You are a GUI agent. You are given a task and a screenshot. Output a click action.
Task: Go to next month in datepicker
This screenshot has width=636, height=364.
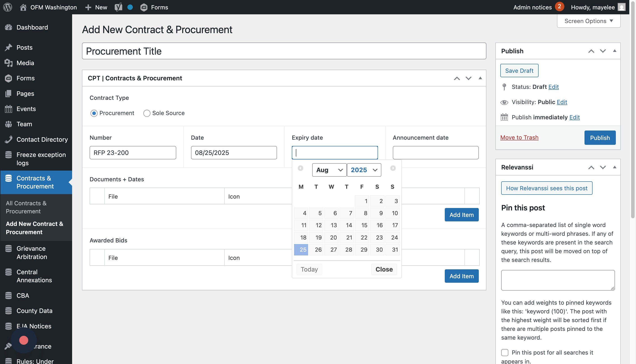[393, 168]
